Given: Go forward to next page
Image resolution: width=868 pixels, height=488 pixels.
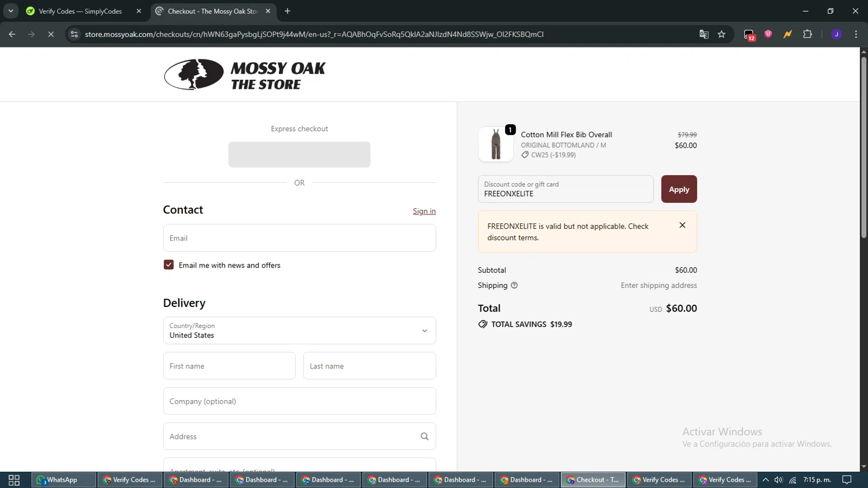Looking at the screenshot, I should point(31,34).
